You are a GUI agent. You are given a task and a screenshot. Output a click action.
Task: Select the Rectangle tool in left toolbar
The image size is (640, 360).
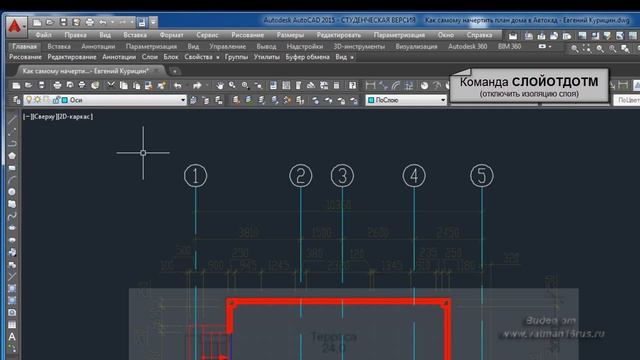12,168
